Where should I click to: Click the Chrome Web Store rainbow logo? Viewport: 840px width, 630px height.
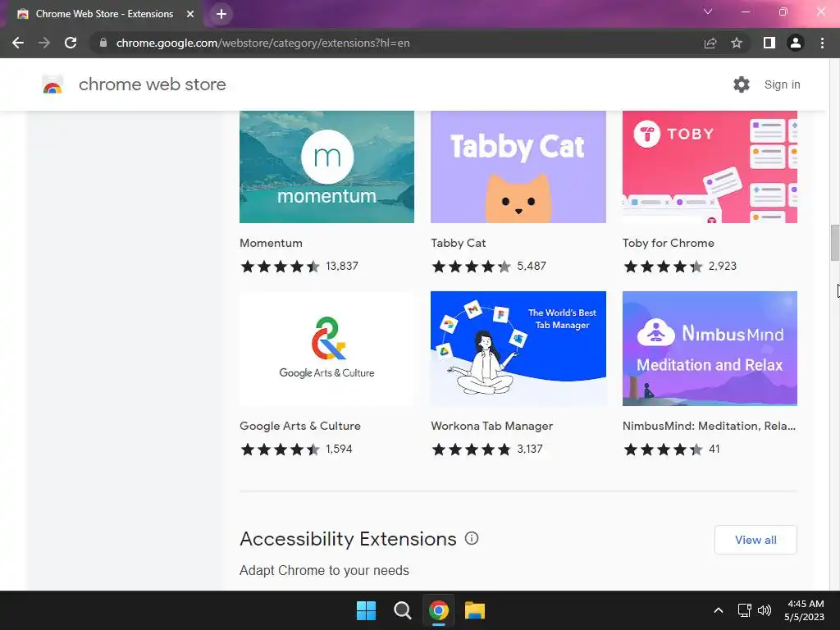[52, 84]
